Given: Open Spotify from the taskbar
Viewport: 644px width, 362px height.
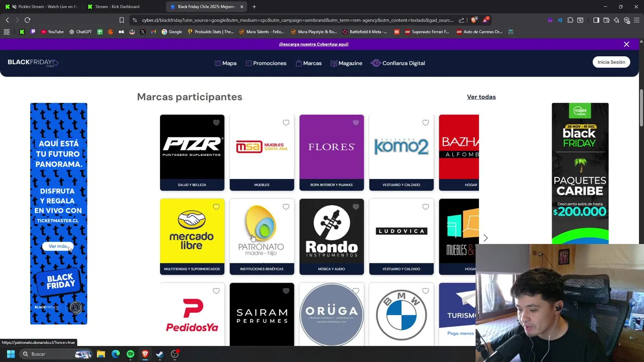Looking at the screenshot, I should click(x=130, y=354).
